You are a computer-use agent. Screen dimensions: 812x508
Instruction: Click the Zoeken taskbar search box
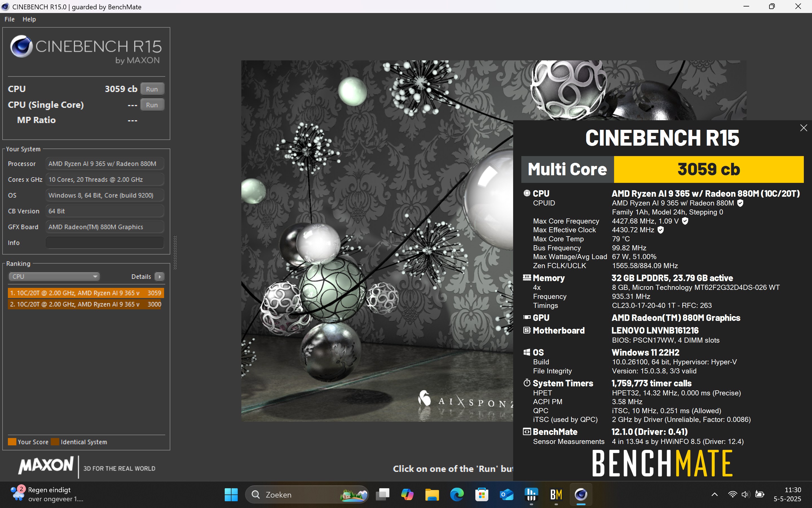click(307, 494)
